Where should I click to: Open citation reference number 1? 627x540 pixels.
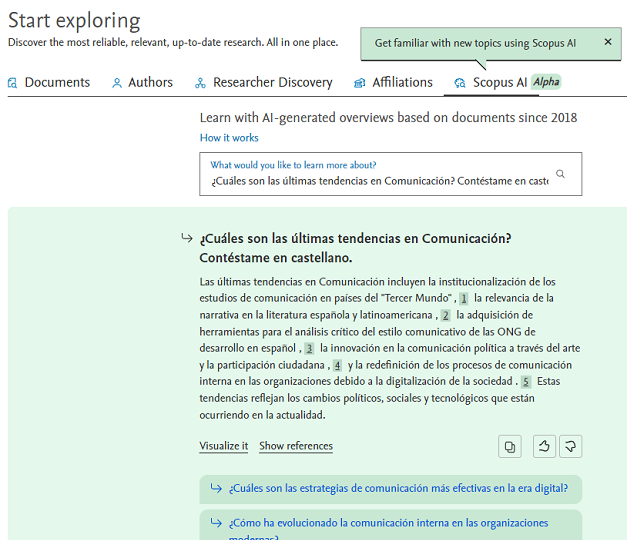[x=464, y=298]
